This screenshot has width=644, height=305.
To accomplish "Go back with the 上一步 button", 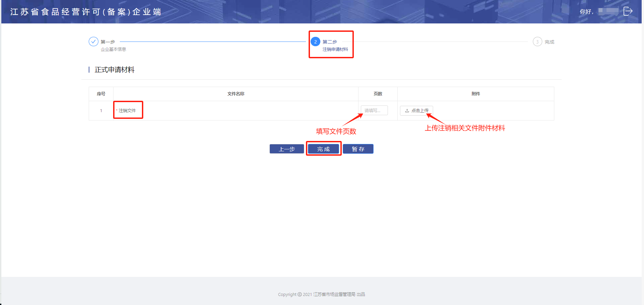I will (287, 149).
